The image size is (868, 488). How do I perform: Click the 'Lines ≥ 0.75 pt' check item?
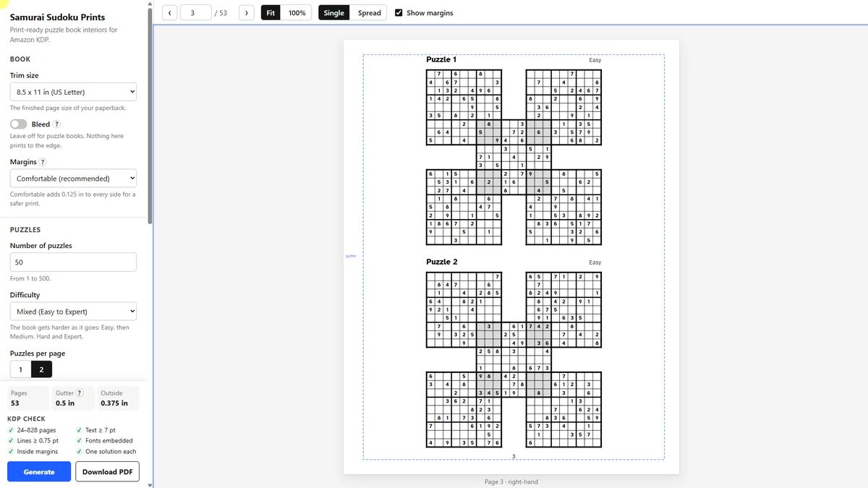coord(33,440)
